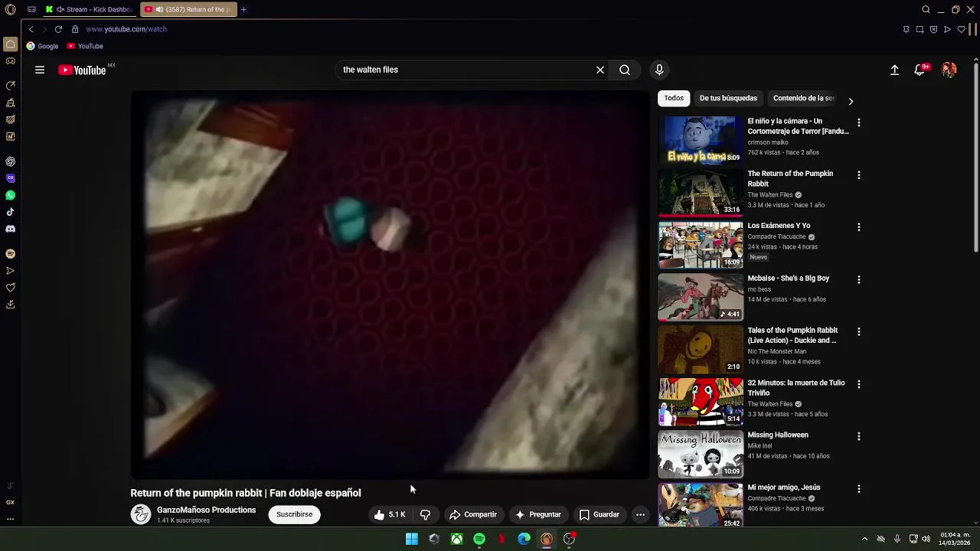This screenshot has height=551, width=980.
Task: Open more actions menu below video
Action: tap(640, 514)
